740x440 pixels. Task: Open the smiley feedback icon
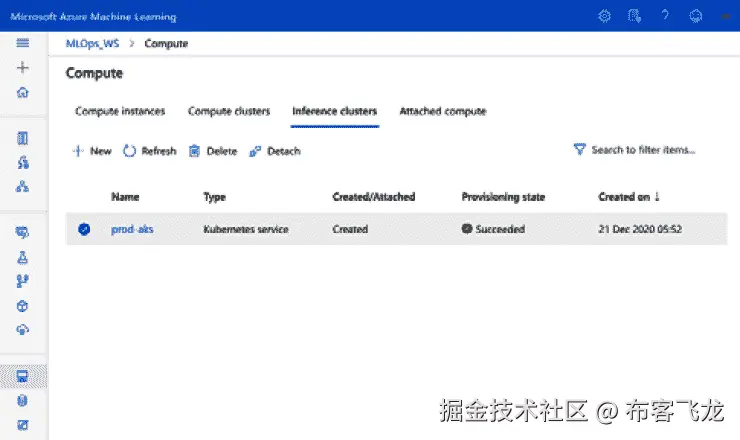696,16
